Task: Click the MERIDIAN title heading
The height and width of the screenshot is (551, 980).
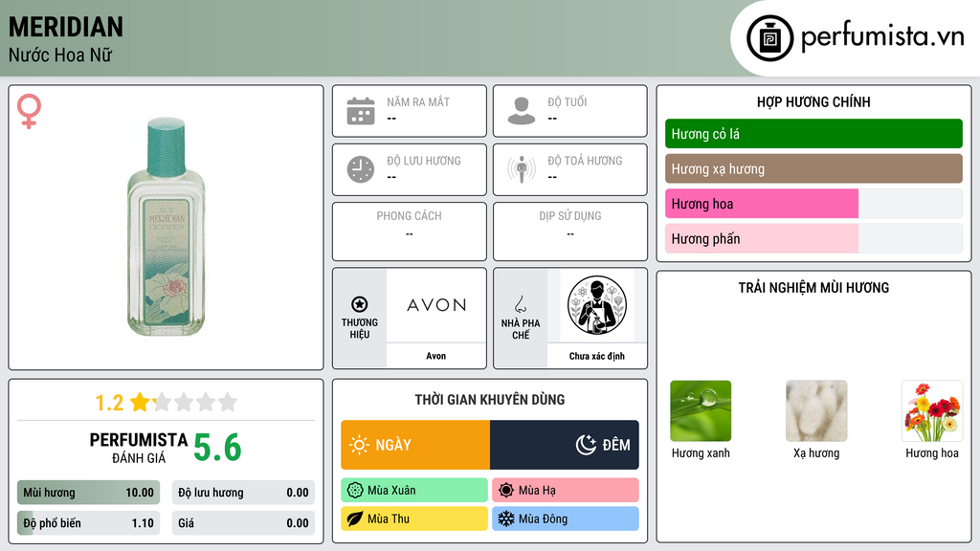Action: (x=66, y=28)
